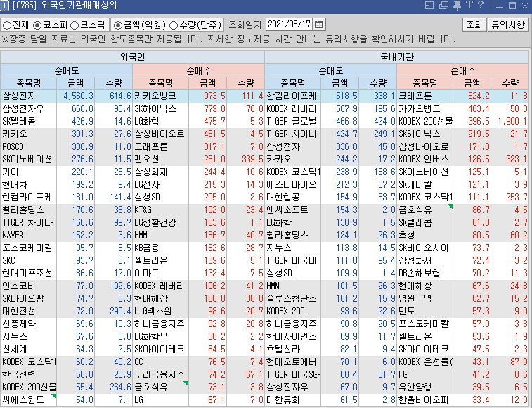Click OCI in foreign net-buy column
Screen dimensions: 532x408
coord(141,362)
